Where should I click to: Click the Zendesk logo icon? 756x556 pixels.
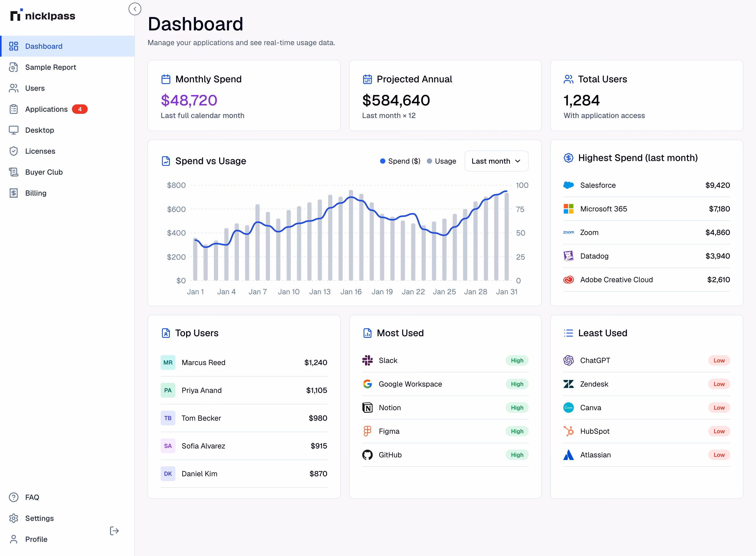point(568,384)
